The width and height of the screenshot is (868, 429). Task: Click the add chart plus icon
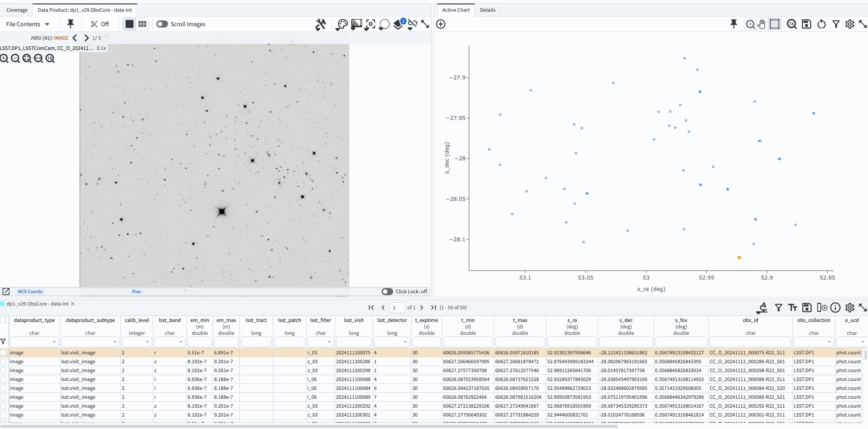441,24
